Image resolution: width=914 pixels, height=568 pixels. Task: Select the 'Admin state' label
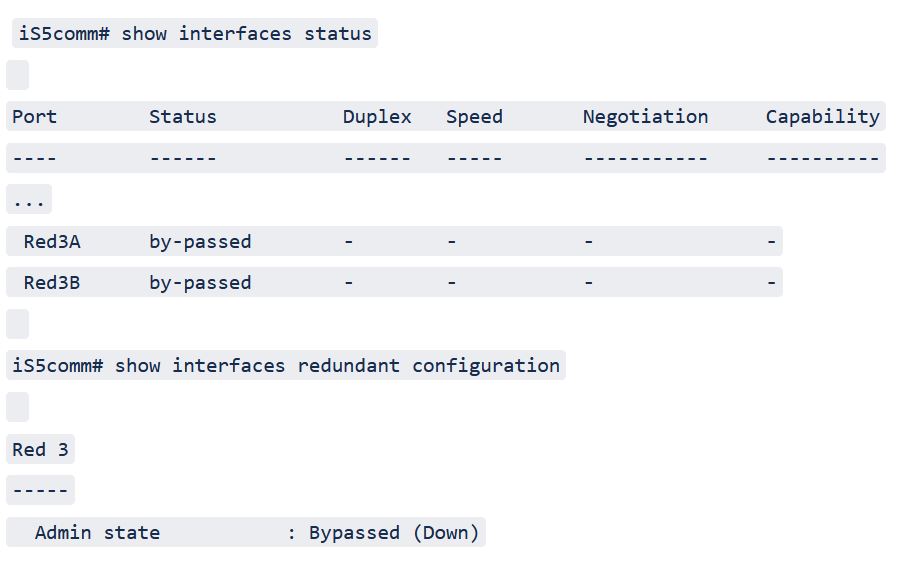(97, 532)
